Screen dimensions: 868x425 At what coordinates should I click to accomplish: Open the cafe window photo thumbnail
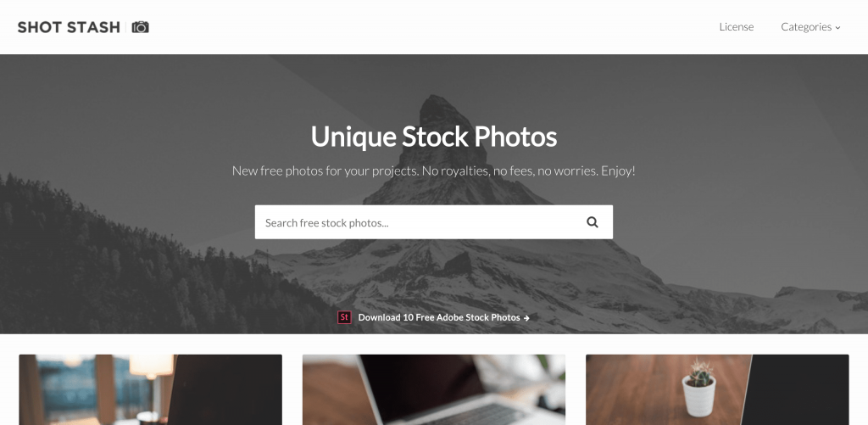pos(151,389)
